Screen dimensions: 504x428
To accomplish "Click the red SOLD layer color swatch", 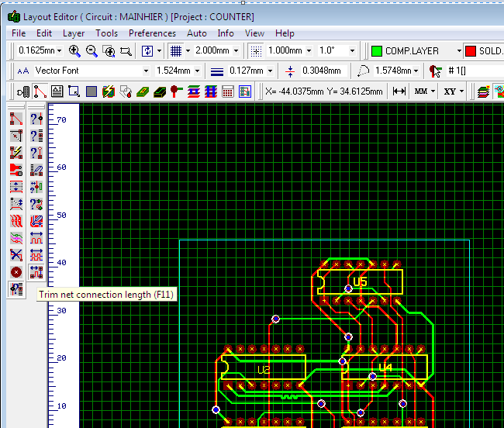I will tap(471, 51).
